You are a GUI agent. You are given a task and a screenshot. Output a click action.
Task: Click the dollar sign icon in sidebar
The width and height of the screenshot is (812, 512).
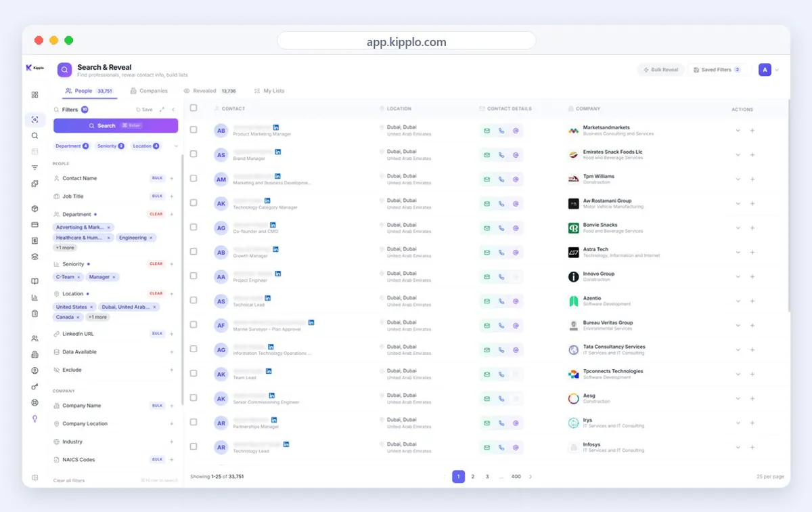click(x=35, y=240)
